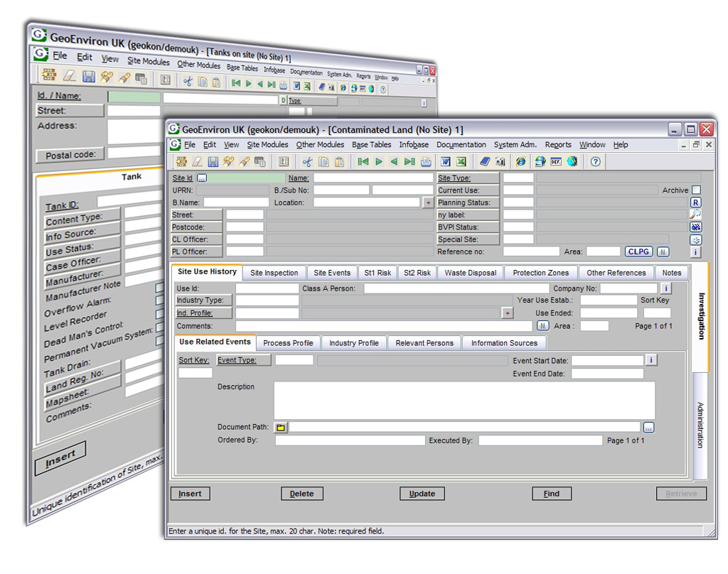Click the N button next to Comments field
This screenshot has height=574, width=728.
(x=542, y=326)
